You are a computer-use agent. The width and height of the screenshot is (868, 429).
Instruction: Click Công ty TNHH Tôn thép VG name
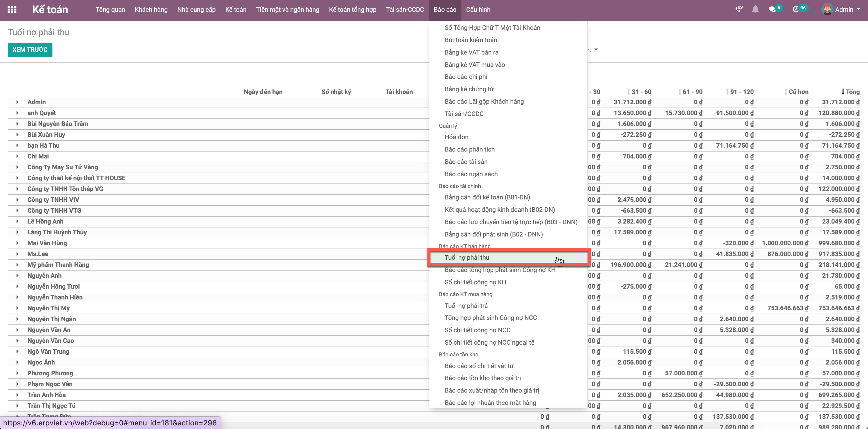[65, 189]
